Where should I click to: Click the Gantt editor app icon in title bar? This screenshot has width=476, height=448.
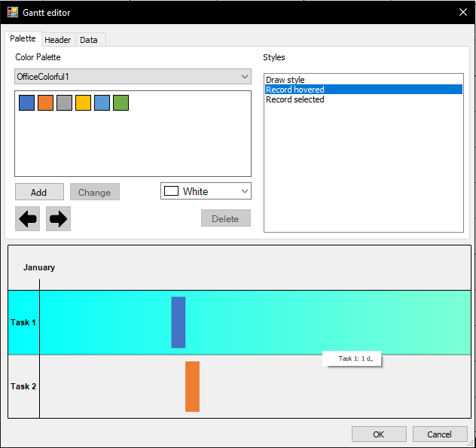13,13
